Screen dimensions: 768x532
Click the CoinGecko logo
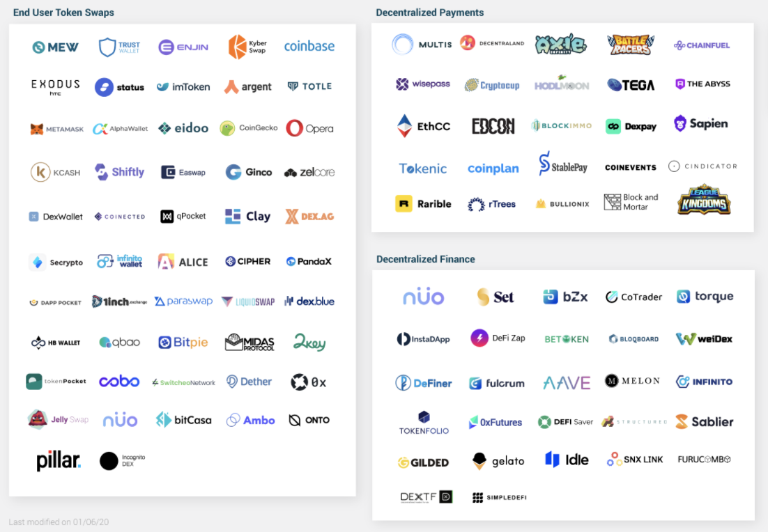pyautogui.click(x=248, y=128)
